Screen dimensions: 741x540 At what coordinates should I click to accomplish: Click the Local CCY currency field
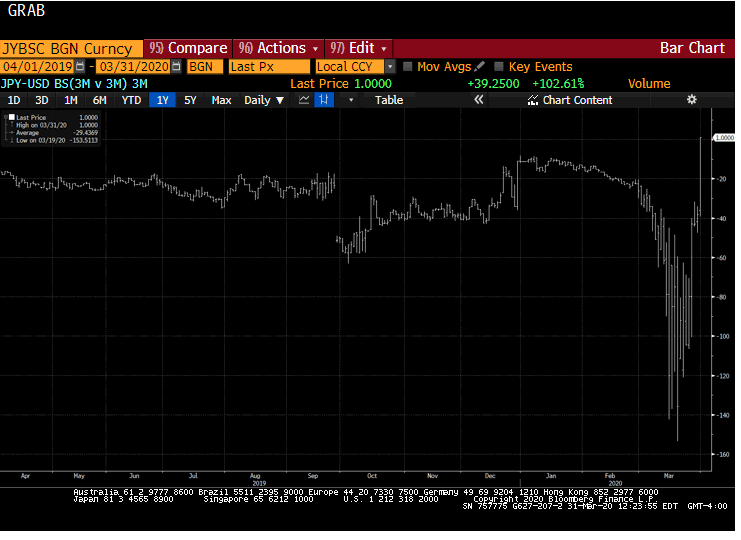[350, 67]
